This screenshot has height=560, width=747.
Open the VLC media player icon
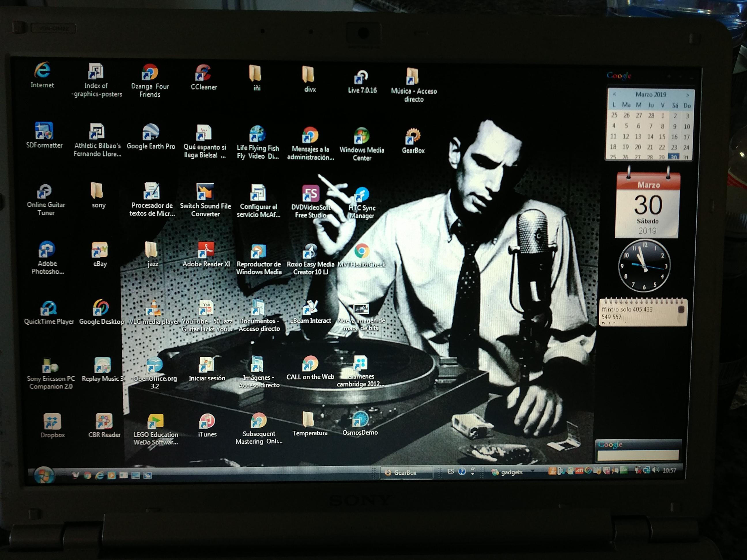153,308
